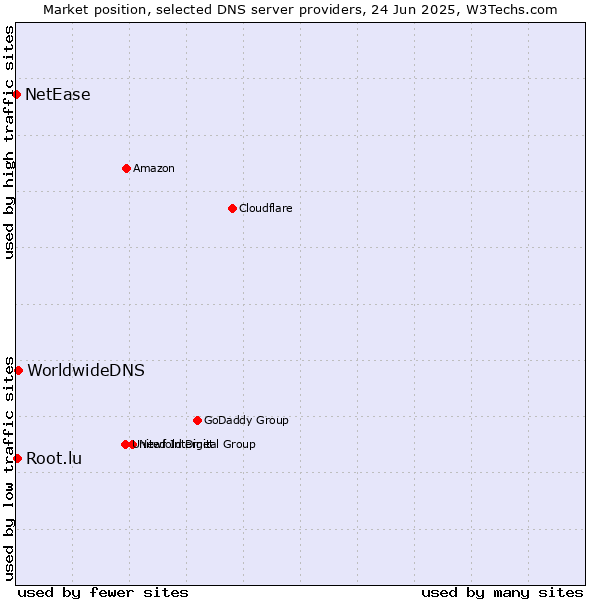Click the 'used by many sites' axis label
Screen dimensions: 600x600
[x=502, y=593]
